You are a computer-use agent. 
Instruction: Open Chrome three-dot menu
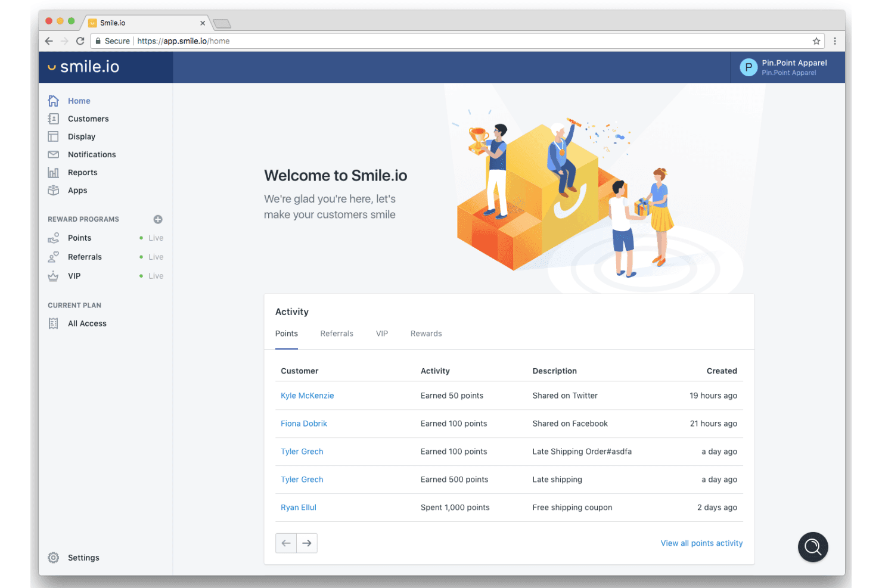coord(835,41)
